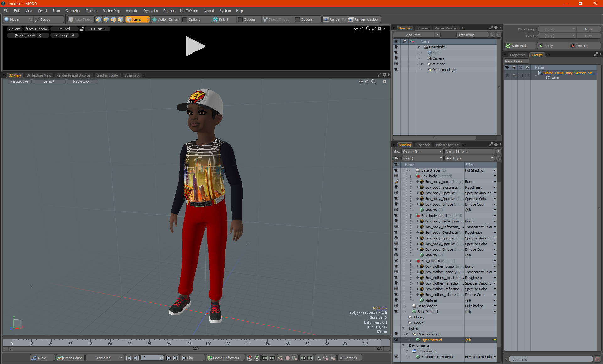The height and width of the screenshot is (364, 603).
Task: Toggle visibility of Camera item
Action: (x=396, y=58)
